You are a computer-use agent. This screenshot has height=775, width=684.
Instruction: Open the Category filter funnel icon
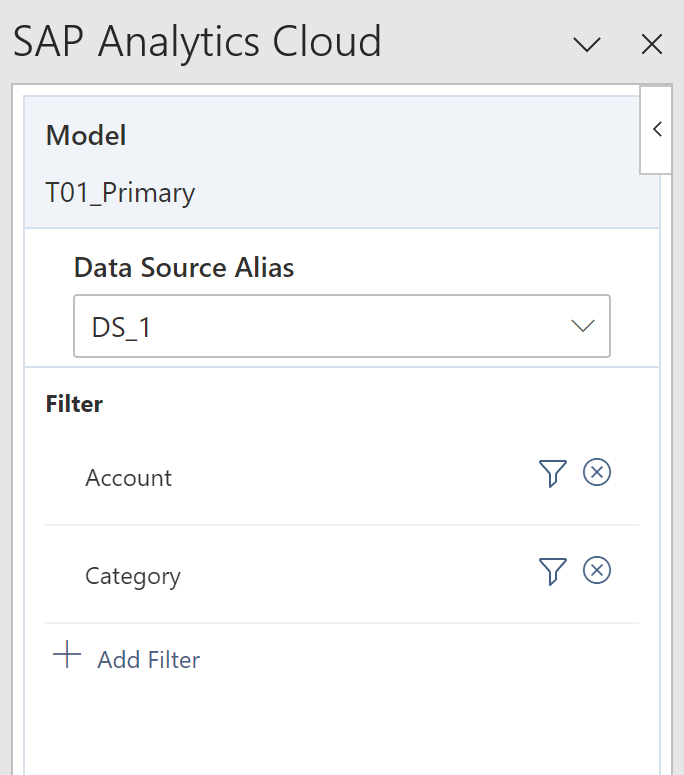pos(553,571)
